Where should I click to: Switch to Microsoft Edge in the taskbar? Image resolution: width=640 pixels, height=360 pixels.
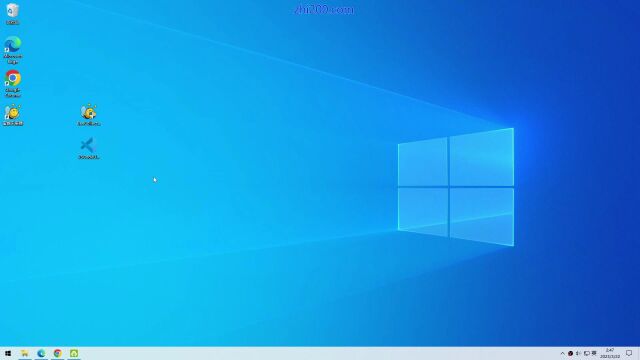click(41, 353)
